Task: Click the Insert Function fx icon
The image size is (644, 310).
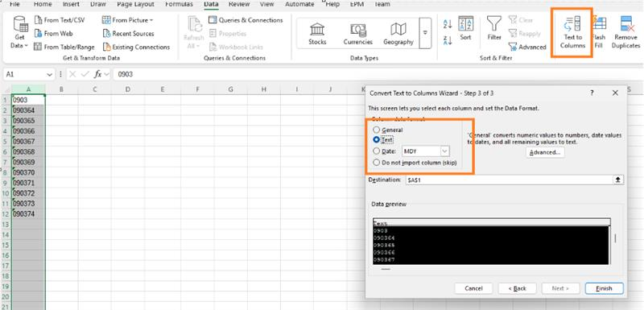Action: point(97,74)
